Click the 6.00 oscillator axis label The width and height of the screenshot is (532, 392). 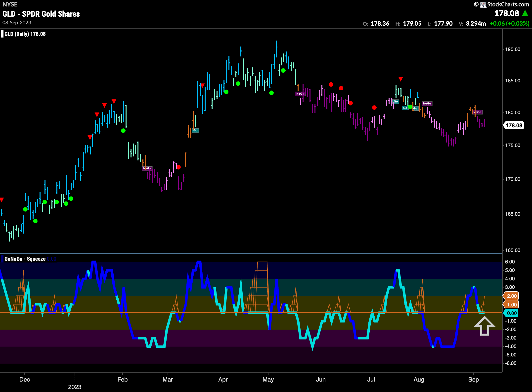510,262
